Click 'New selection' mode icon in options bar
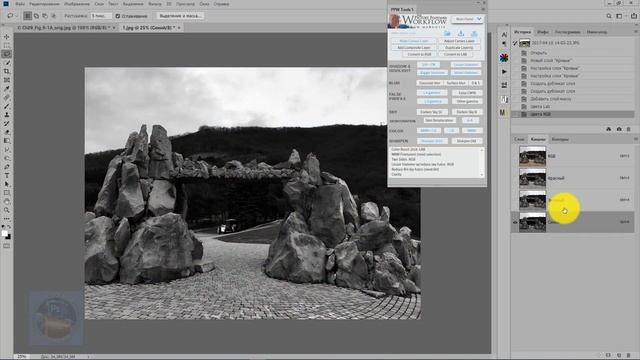Viewport: 640px width, 360px height. coord(27,16)
